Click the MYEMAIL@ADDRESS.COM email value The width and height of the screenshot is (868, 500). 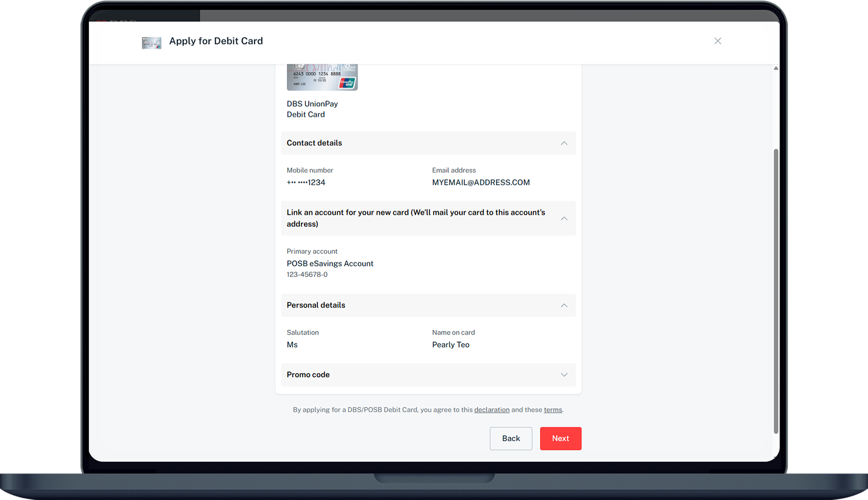[480, 182]
